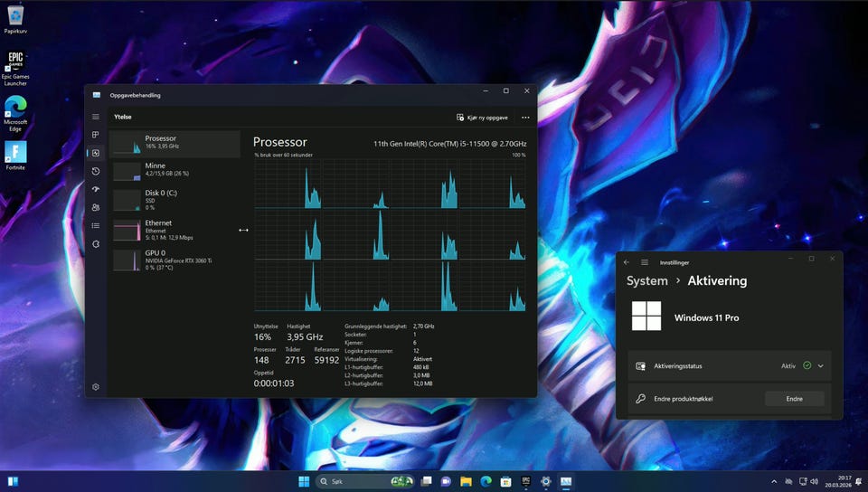
Task: Click the System breadcrumb link
Action: coord(646,281)
